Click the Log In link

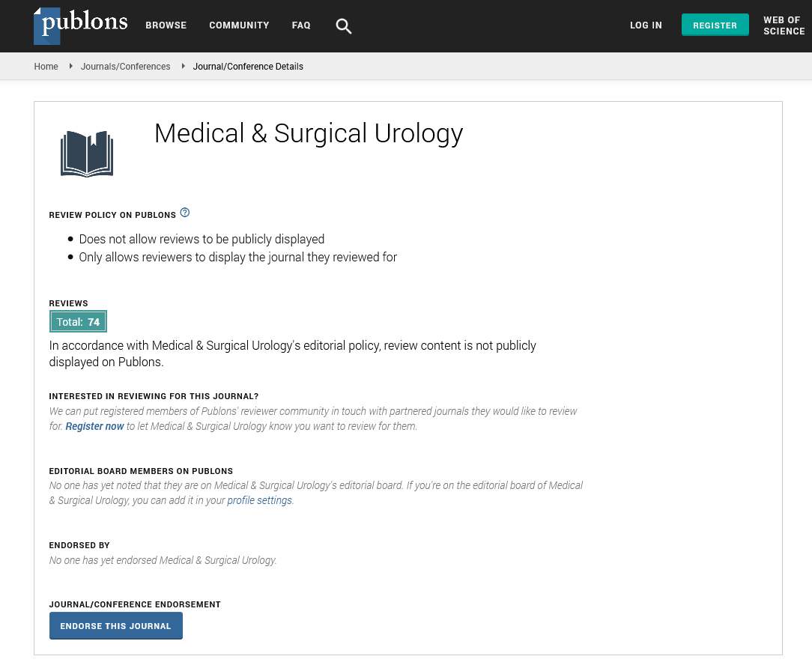(646, 25)
